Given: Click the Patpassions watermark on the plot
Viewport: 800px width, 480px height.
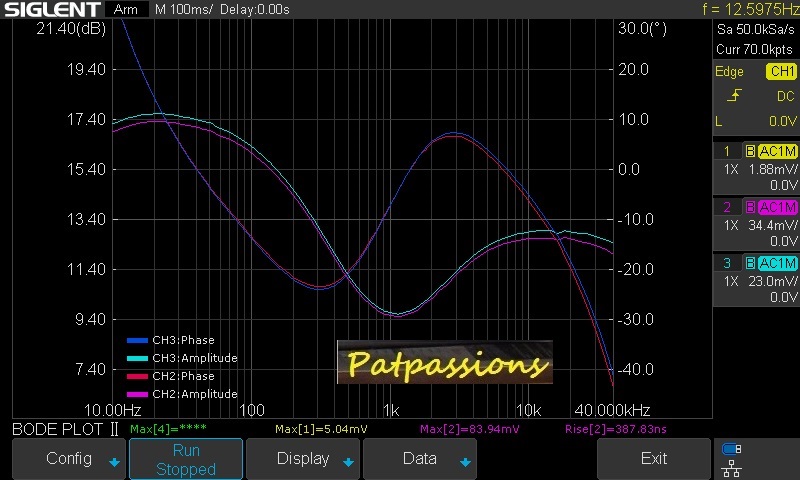Looking at the screenshot, I should (444, 363).
